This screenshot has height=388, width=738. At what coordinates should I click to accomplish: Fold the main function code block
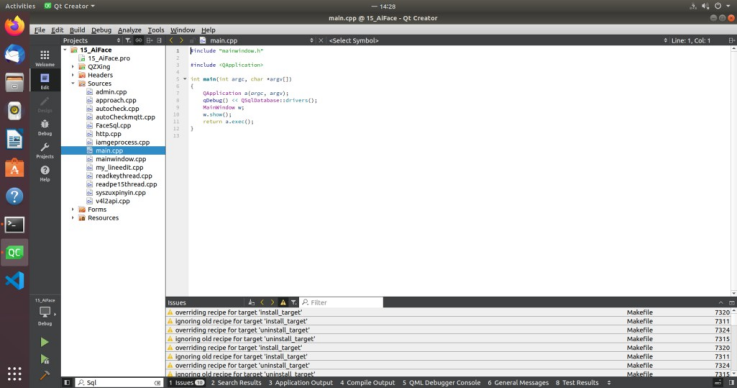click(185, 79)
